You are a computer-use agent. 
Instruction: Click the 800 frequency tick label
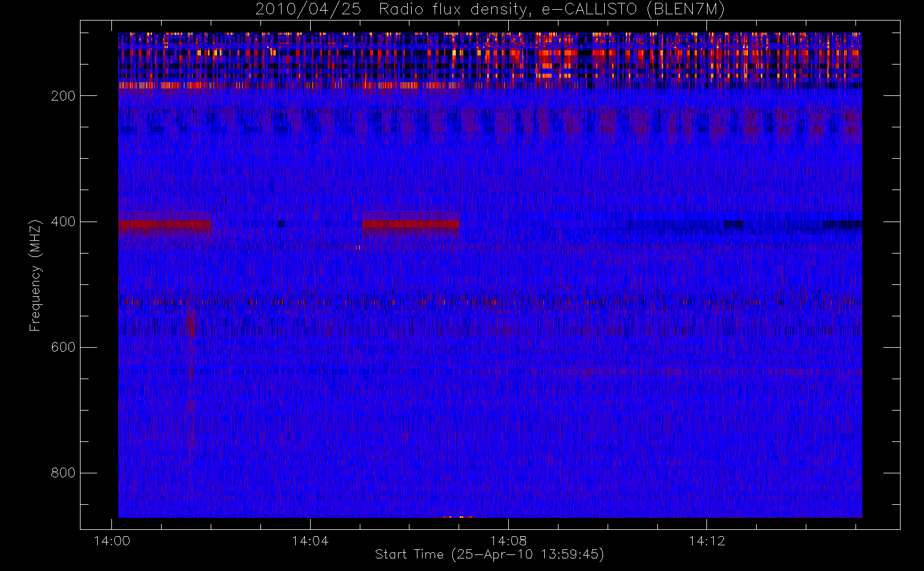(63, 473)
